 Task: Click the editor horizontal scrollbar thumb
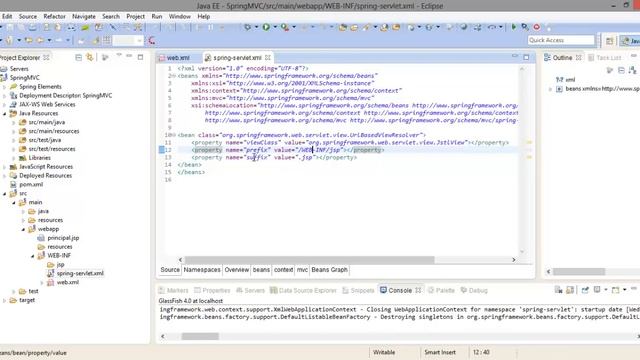tap(309, 260)
